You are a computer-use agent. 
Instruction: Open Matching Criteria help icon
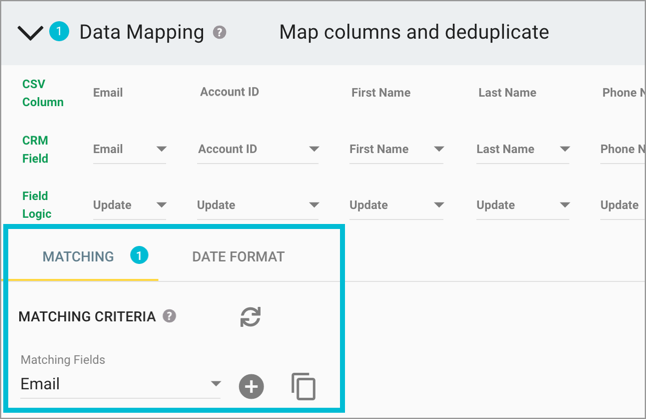coord(169,316)
